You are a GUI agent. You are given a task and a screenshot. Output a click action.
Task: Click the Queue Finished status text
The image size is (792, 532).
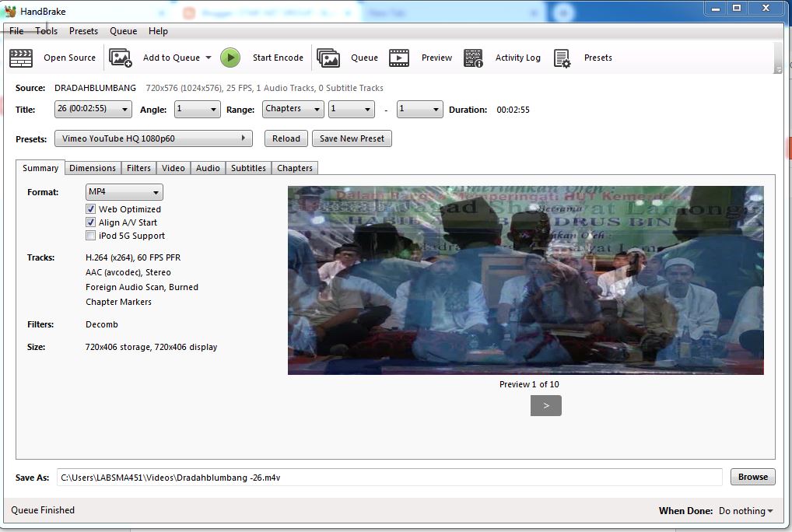[x=43, y=509]
